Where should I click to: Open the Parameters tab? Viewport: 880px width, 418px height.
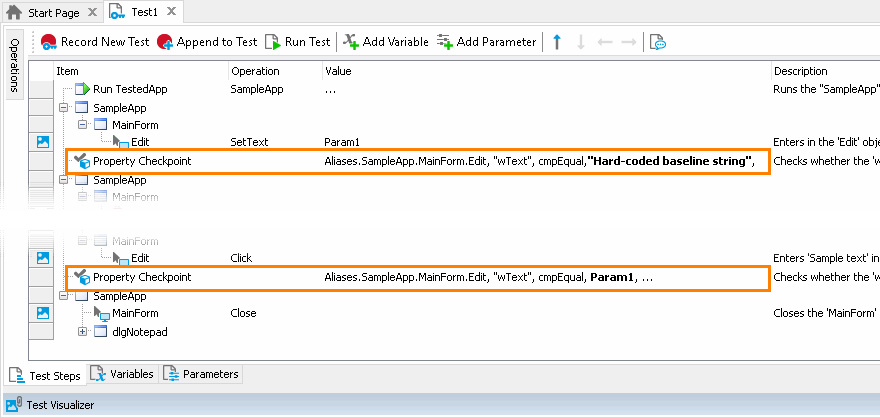click(202, 374)
